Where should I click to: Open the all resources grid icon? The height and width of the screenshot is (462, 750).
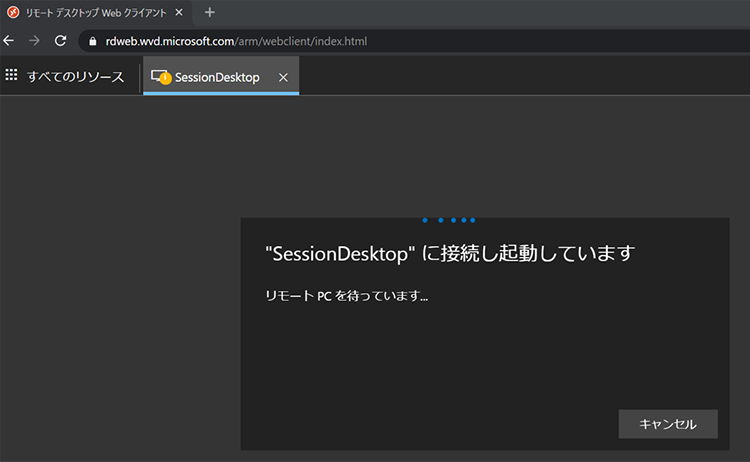(x=12, y=76)
